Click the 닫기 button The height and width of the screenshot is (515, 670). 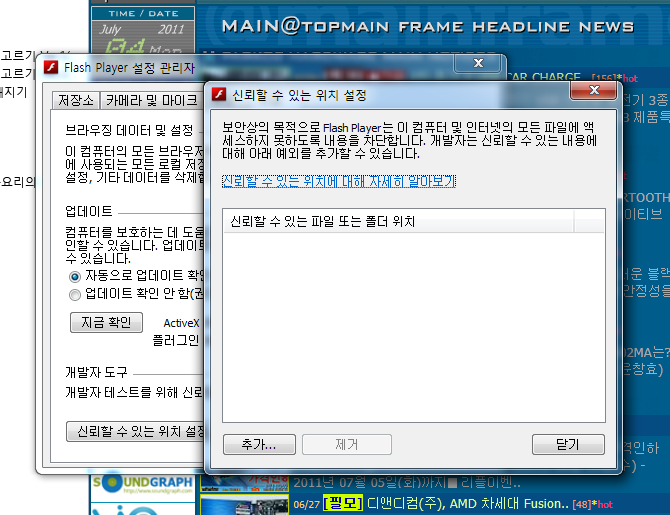click(568, 444)
